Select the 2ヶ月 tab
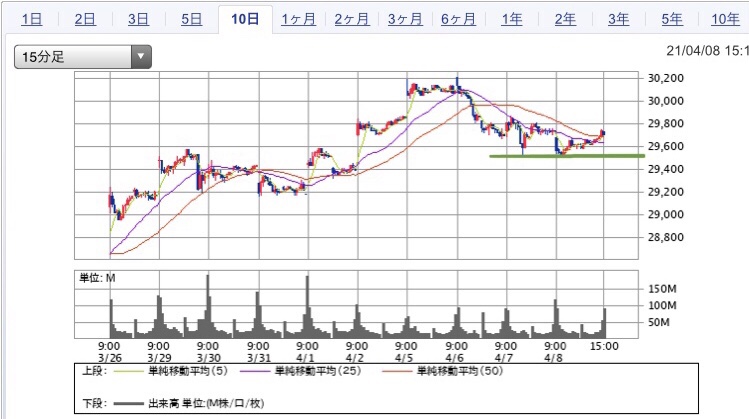The height and width of the screenshot is (419, 749). pos(352,19)
